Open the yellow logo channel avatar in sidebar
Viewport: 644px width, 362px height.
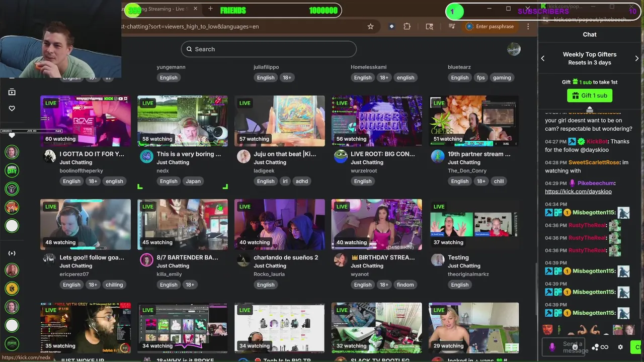coord(12,288)
